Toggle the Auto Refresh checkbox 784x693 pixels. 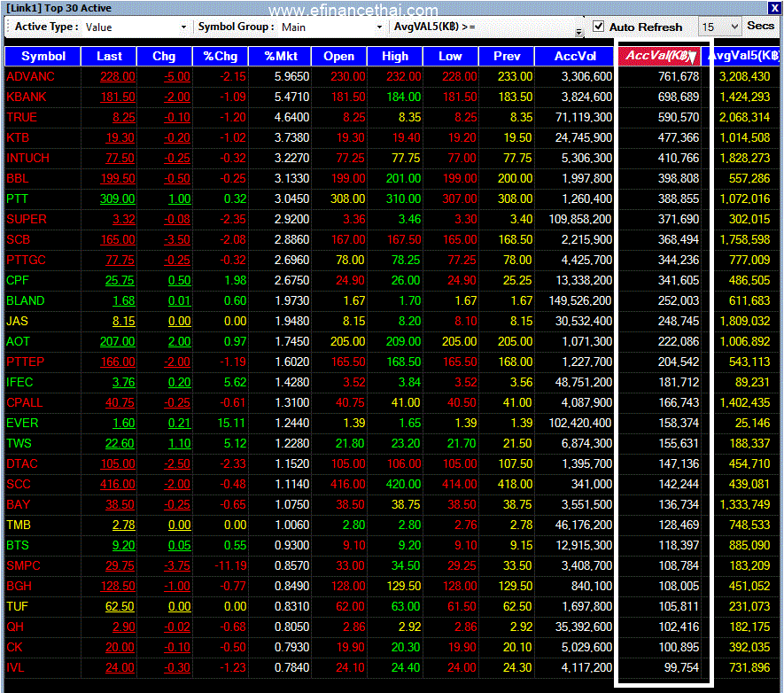[598, 26]
